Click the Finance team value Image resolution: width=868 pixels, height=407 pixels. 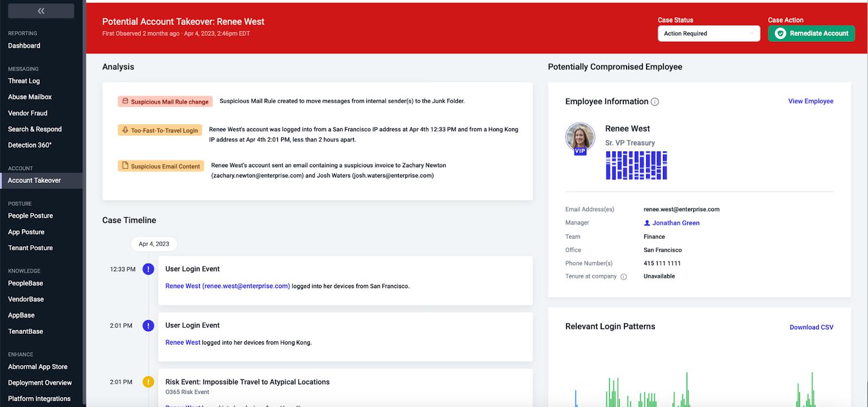654,237
